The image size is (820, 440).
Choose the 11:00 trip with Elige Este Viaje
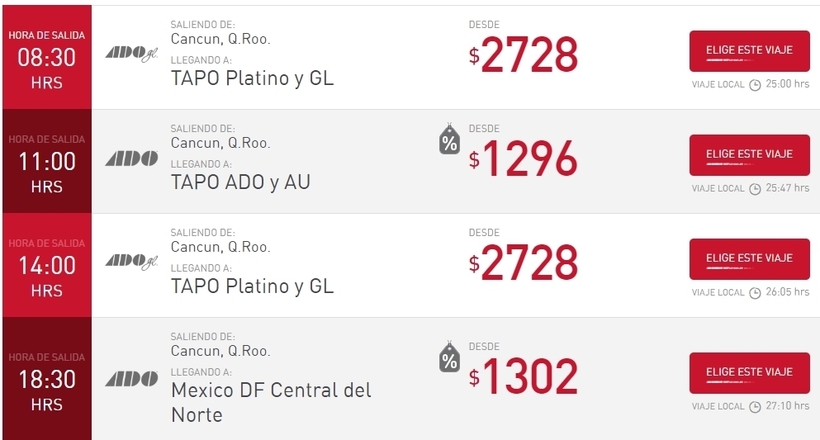tap(749, 155)
